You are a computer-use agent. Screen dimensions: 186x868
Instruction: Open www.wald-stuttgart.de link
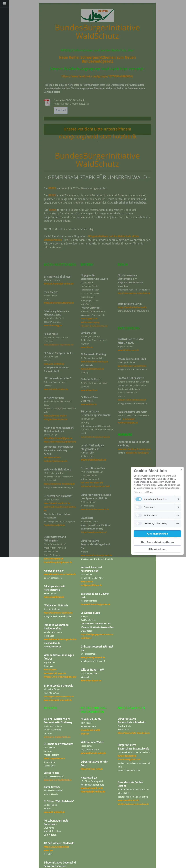tap(54, 364)
